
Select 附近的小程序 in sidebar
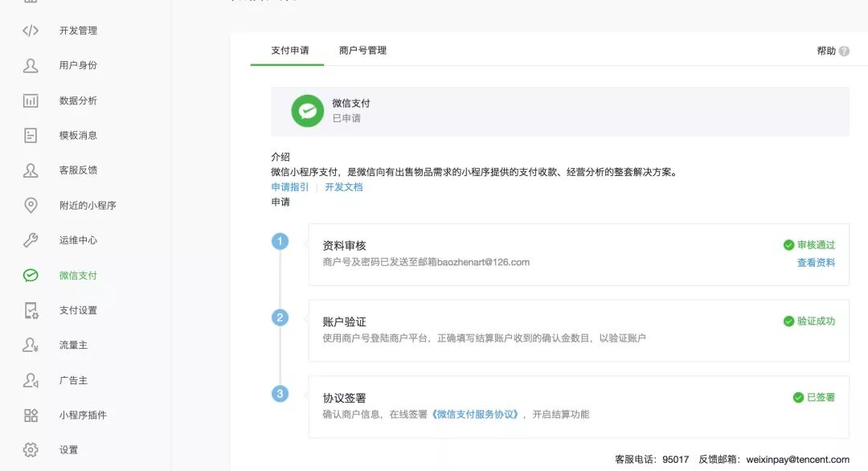pos(88,205)
